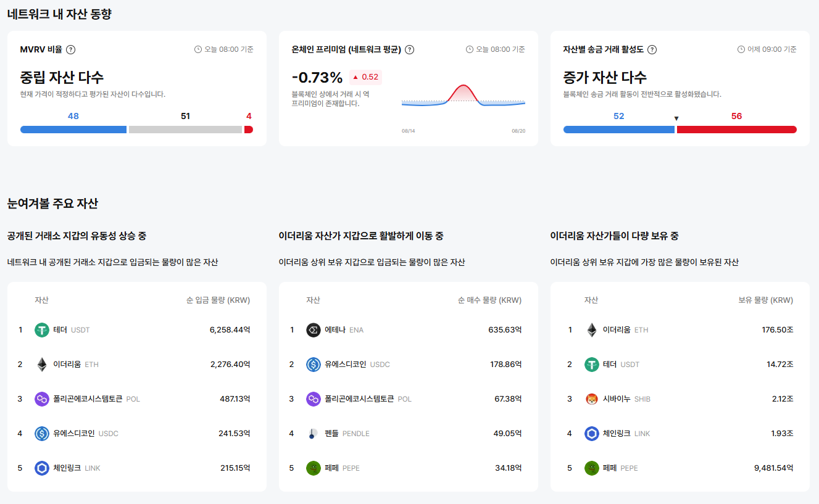819x504 pixels.
Task: Click the red up-triangle next to 0.52
Action: (355, 77)
